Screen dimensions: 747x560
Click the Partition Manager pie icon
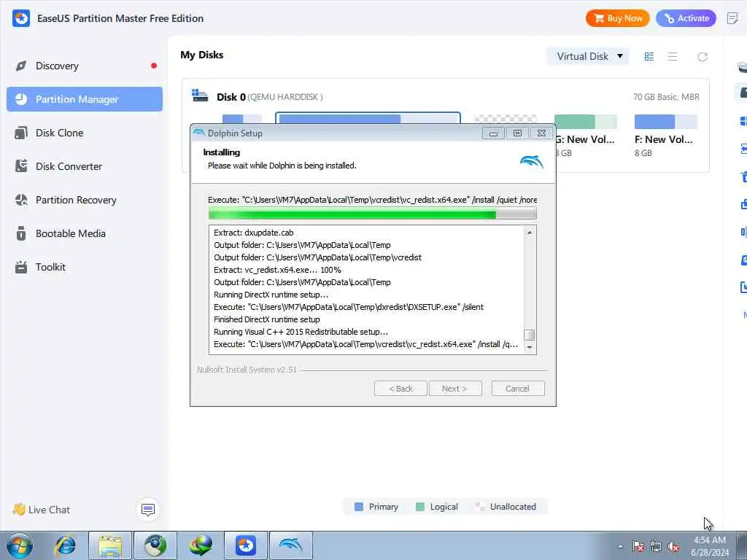[x=21, y=99]
